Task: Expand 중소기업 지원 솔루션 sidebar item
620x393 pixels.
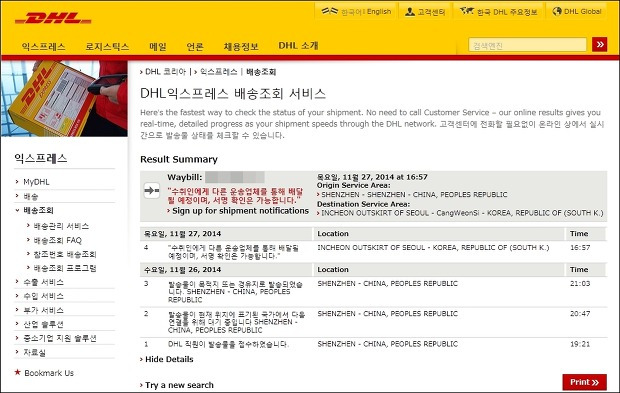Action: click(x=60, y=338)
